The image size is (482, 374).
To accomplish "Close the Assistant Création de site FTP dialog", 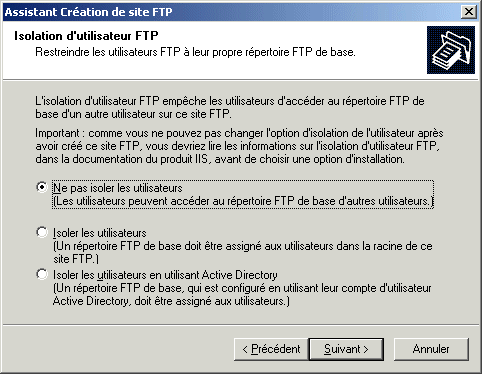I will click(x=469, y=12).
